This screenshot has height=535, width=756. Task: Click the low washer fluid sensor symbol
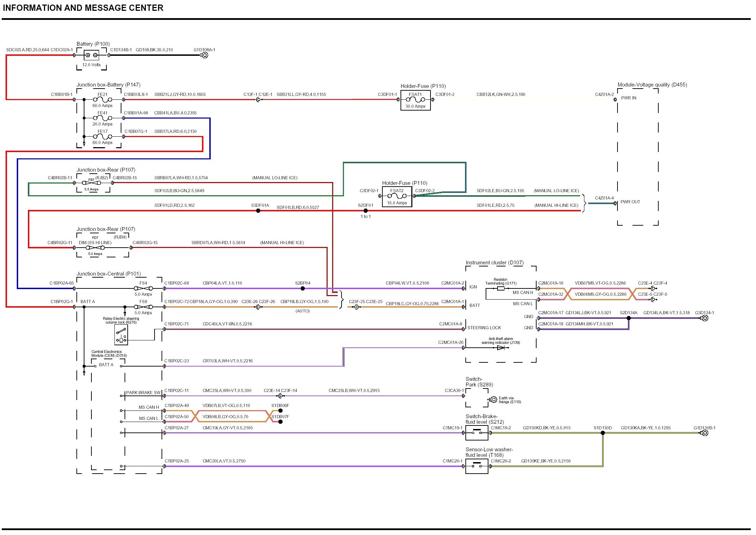click(477, 466)
